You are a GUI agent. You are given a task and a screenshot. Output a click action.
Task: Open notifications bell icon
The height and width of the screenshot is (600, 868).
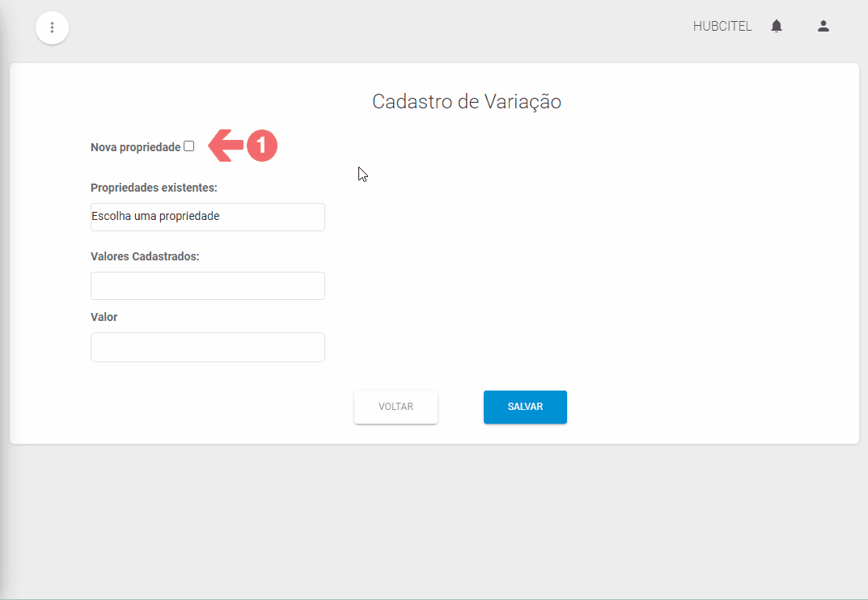pyautogui.click(x=777, y=26)
